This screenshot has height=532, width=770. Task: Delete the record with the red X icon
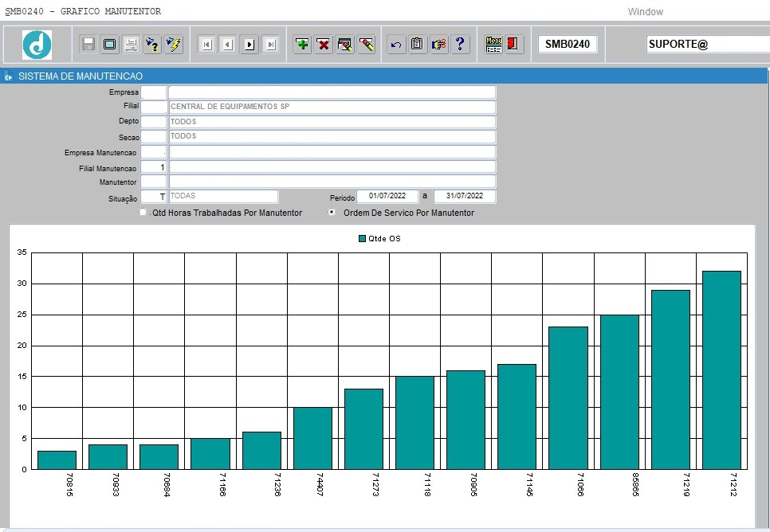click(324, 44)
